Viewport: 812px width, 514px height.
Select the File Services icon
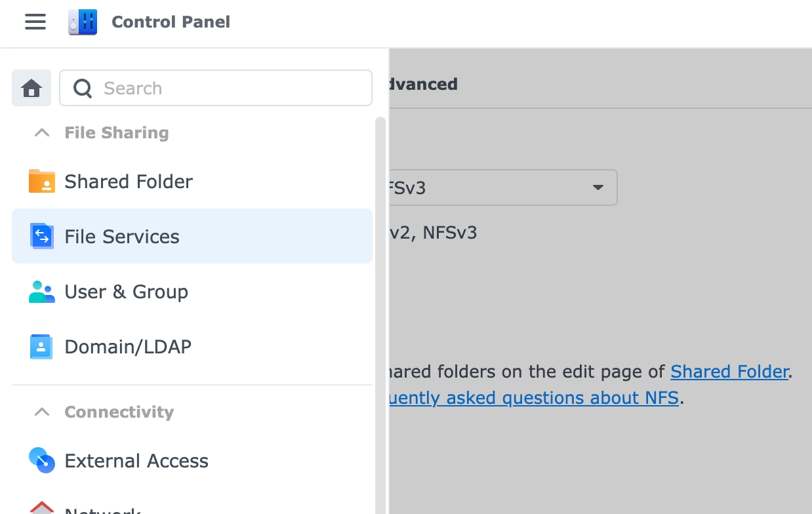(x=42, y=236)
